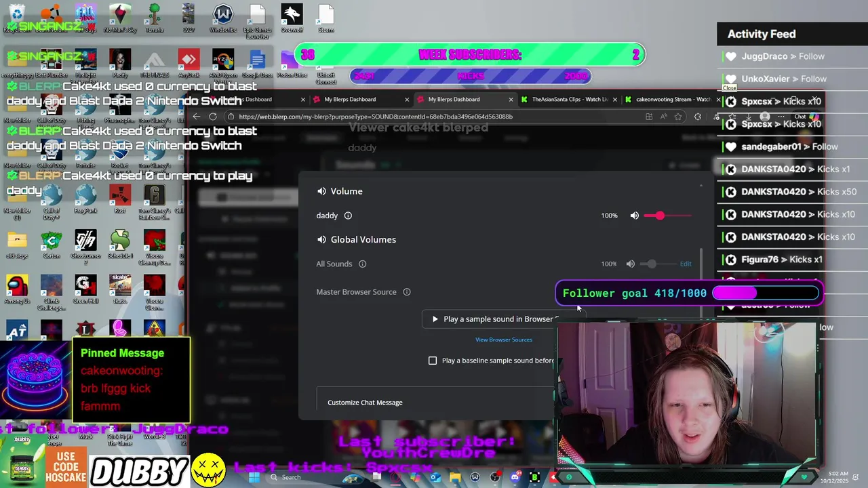Collapse the Volume section caret

701,185
